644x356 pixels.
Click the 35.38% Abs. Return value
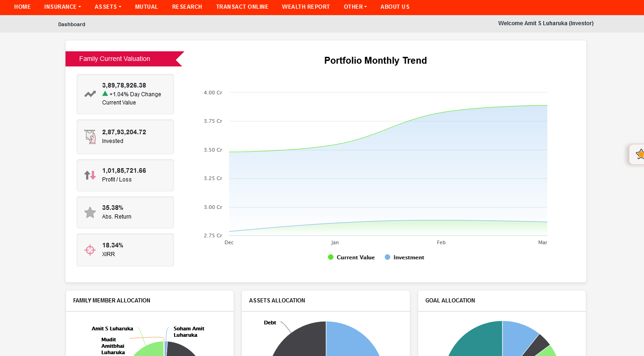[x=113, y=208]
